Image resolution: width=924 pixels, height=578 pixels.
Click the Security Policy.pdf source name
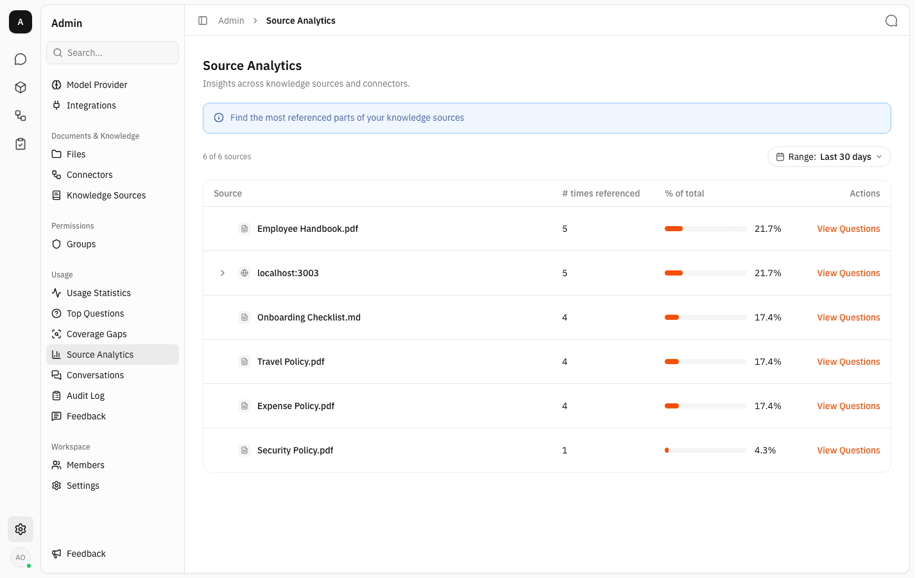pos(295,450)
